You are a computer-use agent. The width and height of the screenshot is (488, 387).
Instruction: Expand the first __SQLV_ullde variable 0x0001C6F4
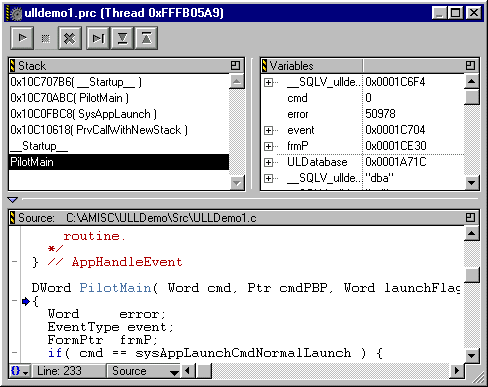[x=268, y=82]
